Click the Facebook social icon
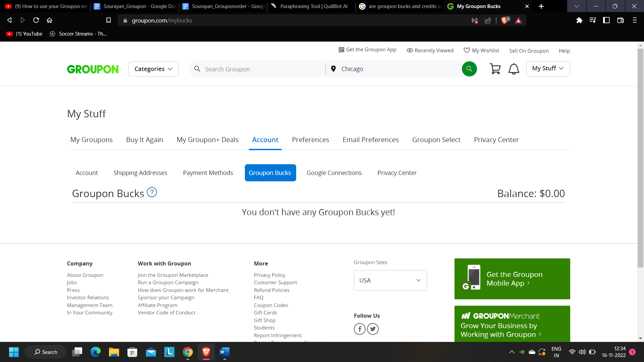The width and height of the screenshot is (644, 362). [359, 329]
